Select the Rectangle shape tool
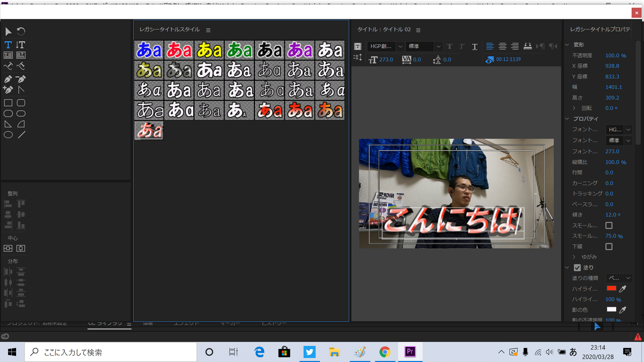 [8, 102]
